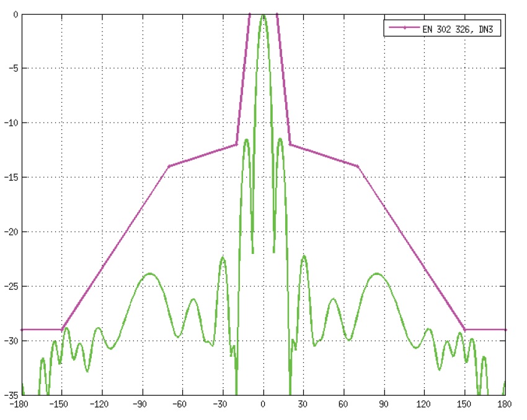
Task: Click the magenta mask corner at -70 degrees
Action: tap(169, 166)
